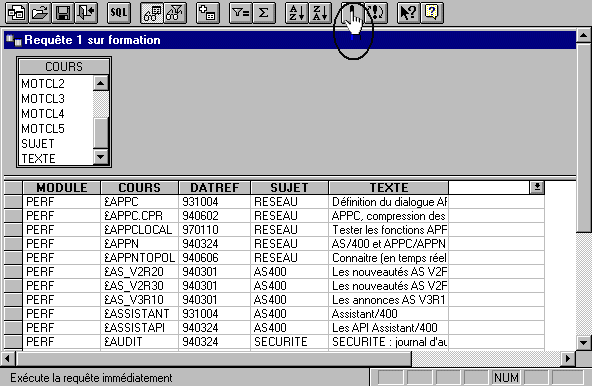Click the PERF cell in the £APPN row
Viewport: 592px width, 386px height.
click(62, 244)
